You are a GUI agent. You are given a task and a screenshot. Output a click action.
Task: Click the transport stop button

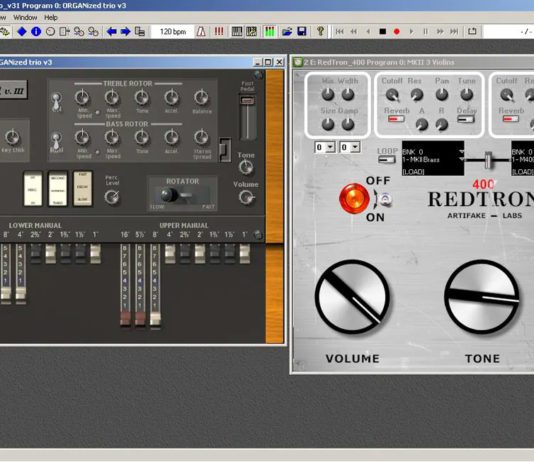[x=382, y=32]
